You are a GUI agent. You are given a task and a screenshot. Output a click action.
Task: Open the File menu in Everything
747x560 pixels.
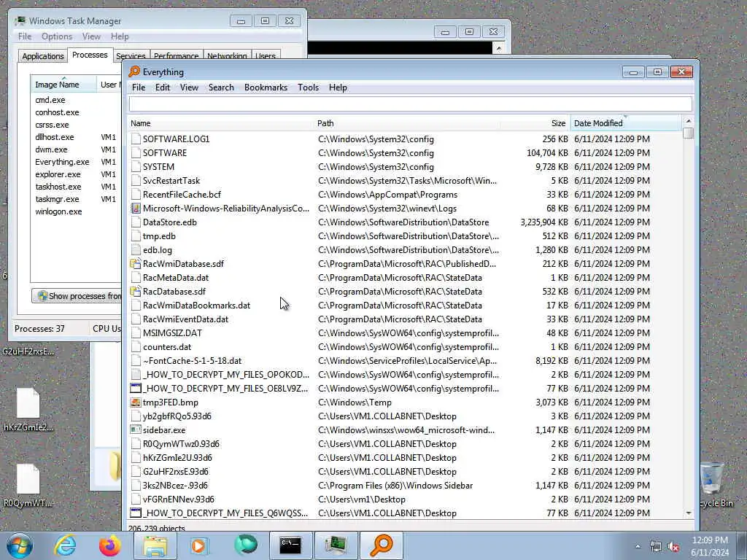click(x=139, y=87)
